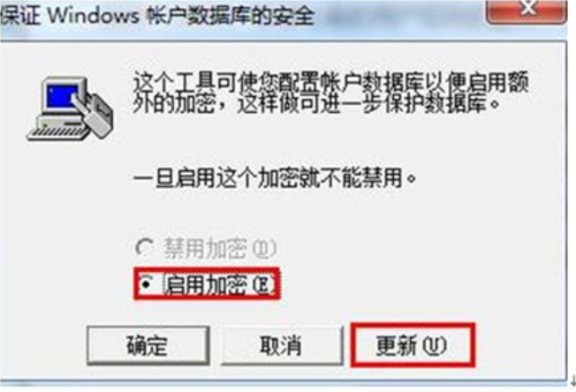
Task: Select the grayed-out 禁用加密 radio circle
Action: click(x=144, y=247)
